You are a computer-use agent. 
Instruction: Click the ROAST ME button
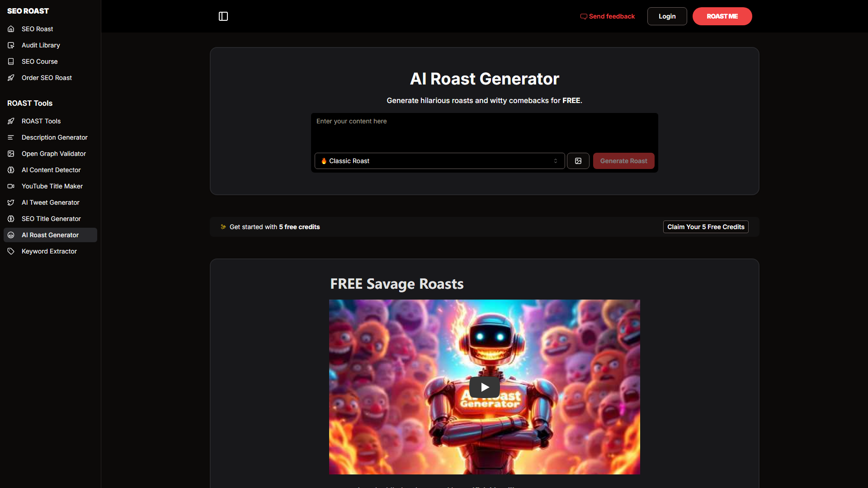click(722, 16)
